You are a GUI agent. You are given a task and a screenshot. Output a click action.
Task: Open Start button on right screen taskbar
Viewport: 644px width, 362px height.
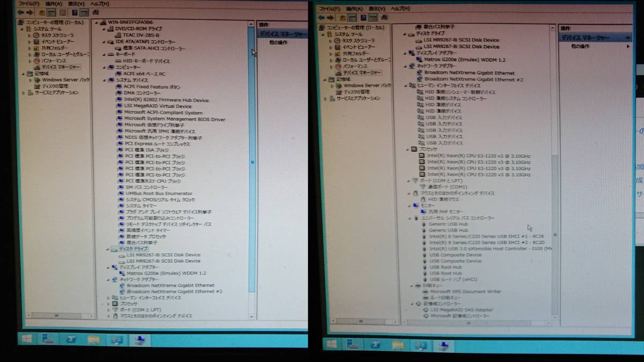click(x=331, y=344)
